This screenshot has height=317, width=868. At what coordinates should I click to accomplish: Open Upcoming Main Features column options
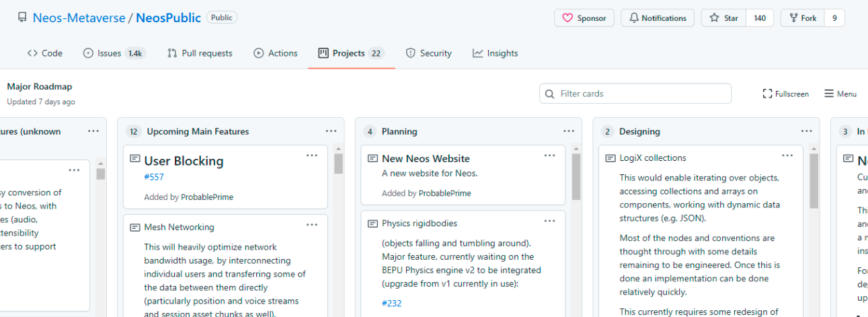coord(331,131)
